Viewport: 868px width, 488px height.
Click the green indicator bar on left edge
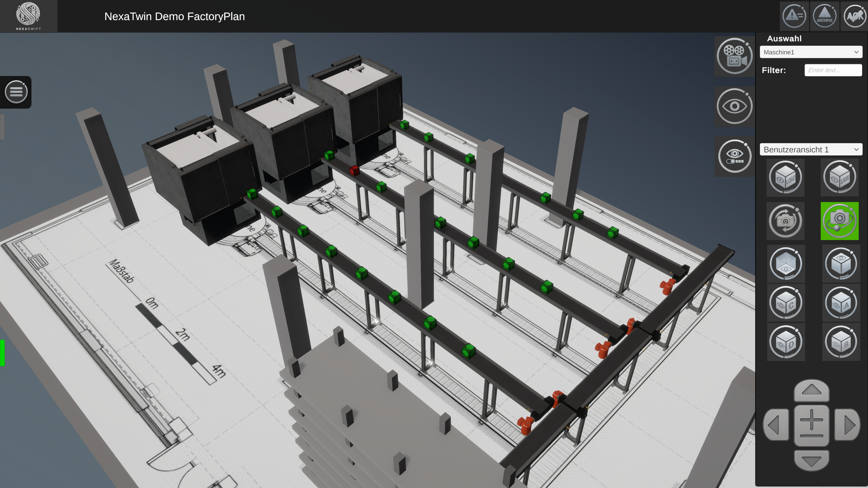click(2, 353)
